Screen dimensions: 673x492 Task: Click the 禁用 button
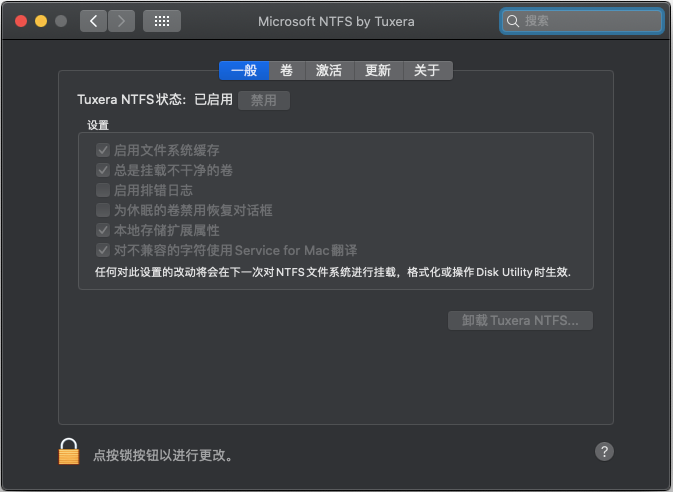[264, 100]
